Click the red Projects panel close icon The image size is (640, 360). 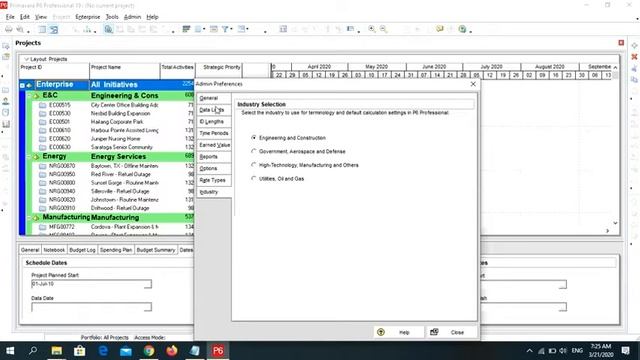pos(621,43)
